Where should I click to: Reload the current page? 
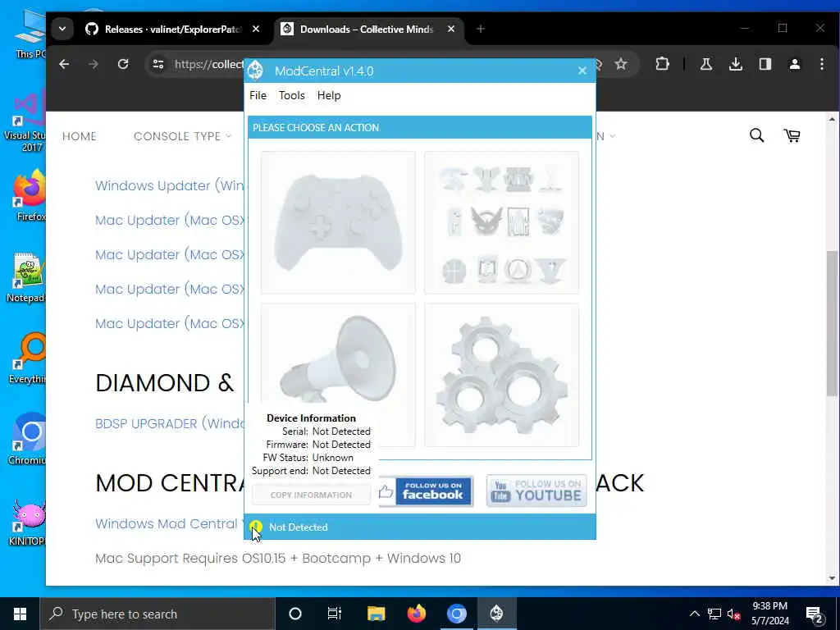[123, 64]
